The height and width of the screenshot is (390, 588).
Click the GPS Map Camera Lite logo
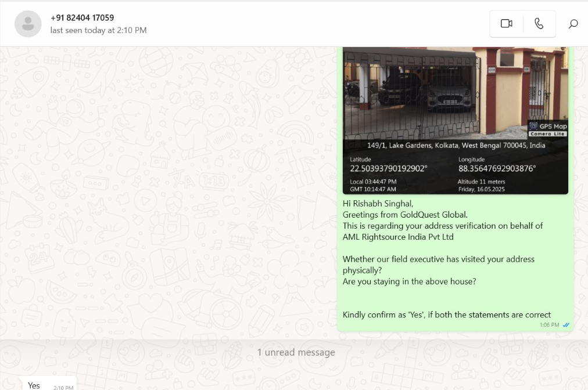pos(547,129)
